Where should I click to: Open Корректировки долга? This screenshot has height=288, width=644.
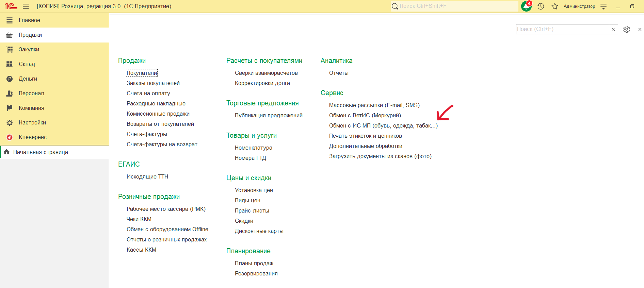(x=262, y=83)
